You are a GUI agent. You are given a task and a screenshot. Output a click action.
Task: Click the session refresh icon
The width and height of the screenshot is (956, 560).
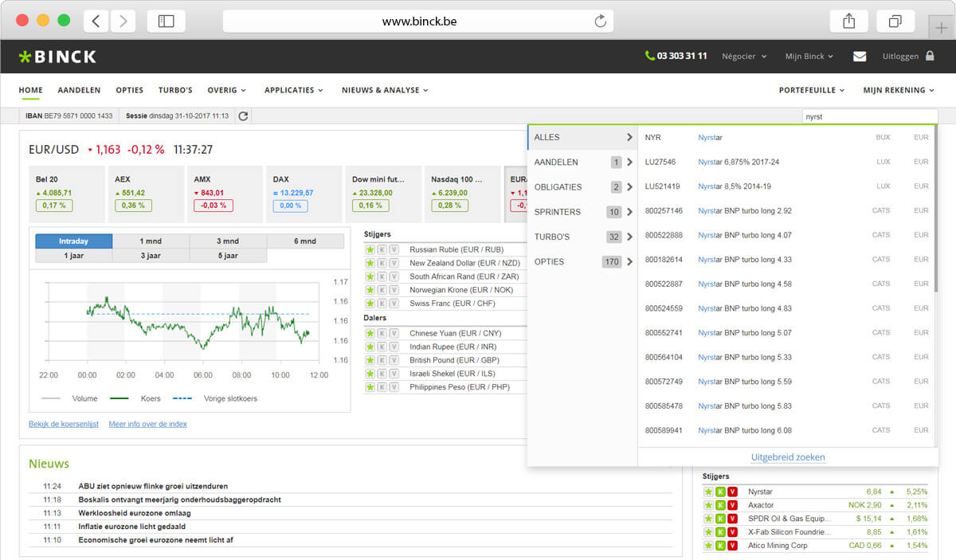(243, 116)
